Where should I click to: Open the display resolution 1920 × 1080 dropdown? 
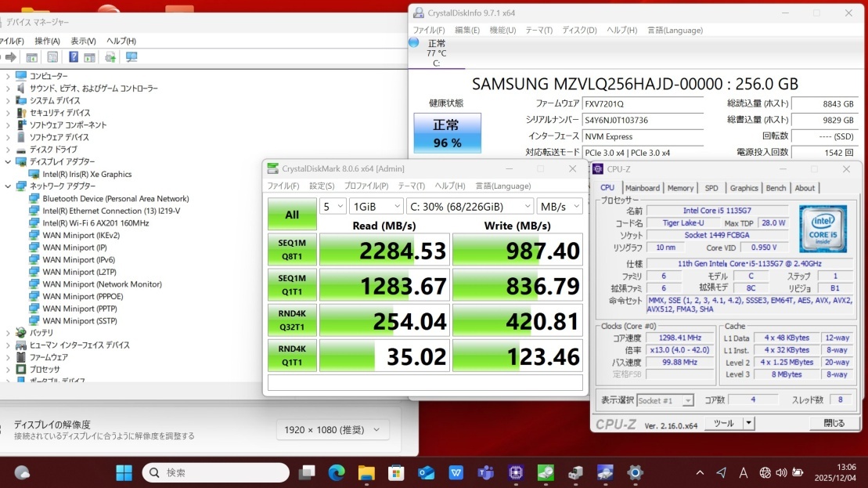pos(333,429)
